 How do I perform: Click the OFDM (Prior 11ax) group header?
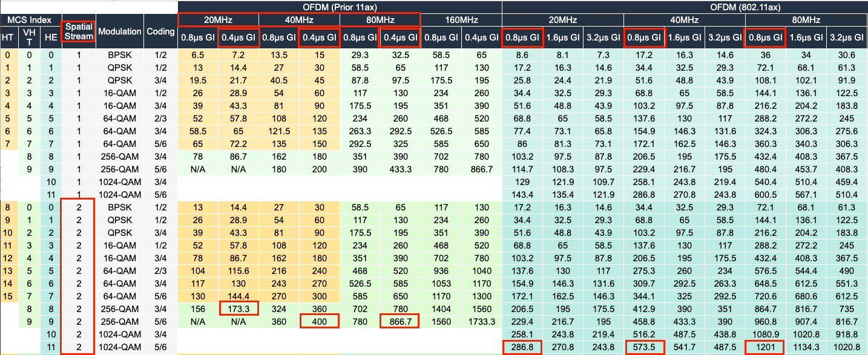click(340, 7)
